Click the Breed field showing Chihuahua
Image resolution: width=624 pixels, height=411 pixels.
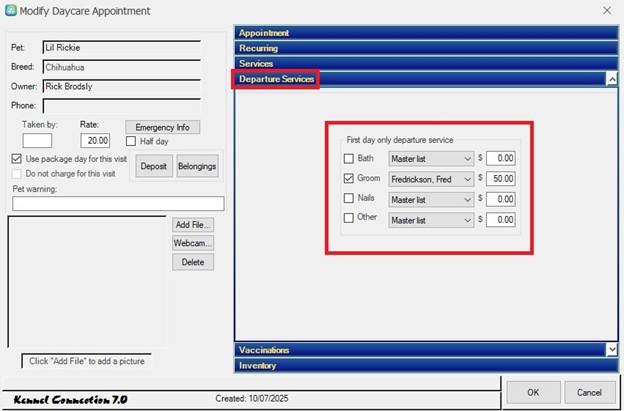122,67
